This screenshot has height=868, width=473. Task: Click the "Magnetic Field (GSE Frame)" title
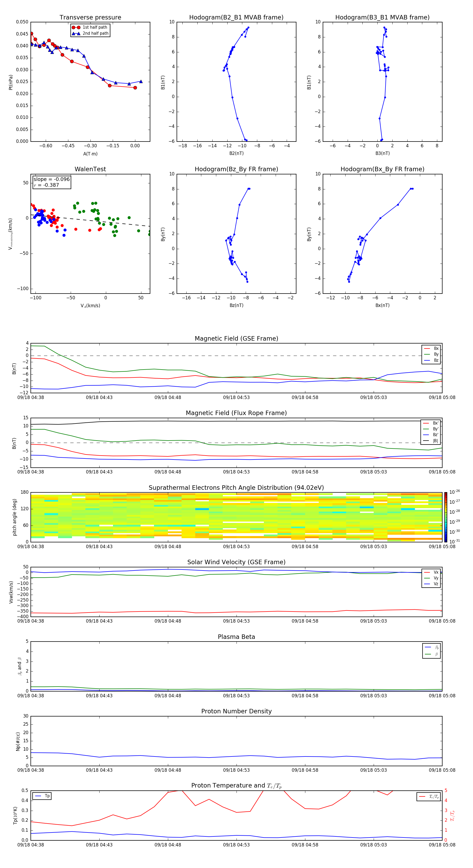pyautogui.click(x=236, y=339)
